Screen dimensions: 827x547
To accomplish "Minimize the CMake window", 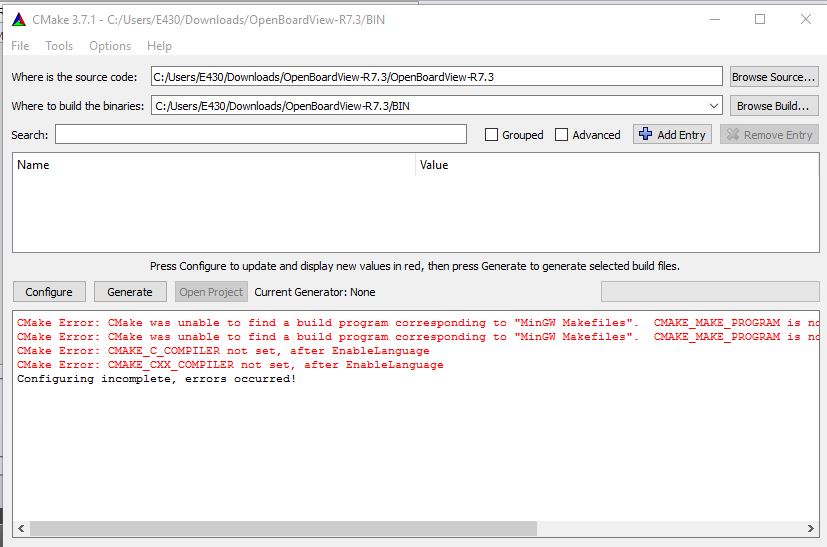I will [715, 20].
